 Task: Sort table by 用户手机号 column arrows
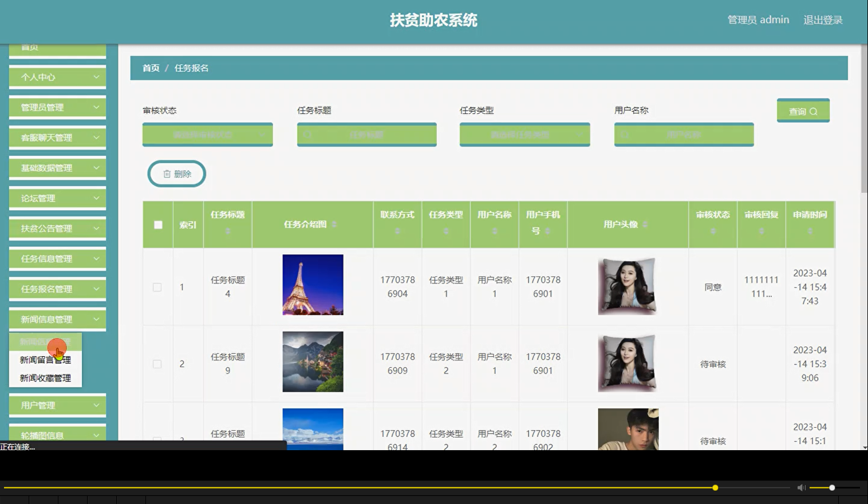click(x=548, y=231)
